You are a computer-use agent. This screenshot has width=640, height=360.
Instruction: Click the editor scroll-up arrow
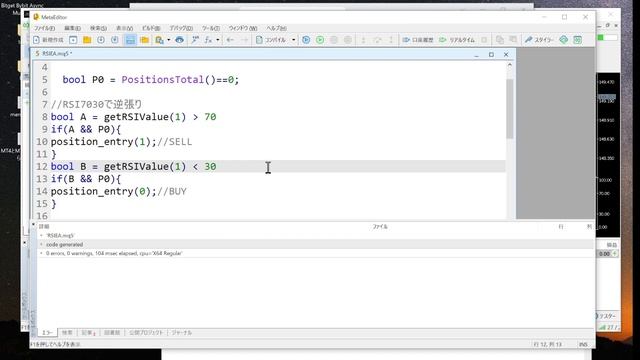(510, 65)
